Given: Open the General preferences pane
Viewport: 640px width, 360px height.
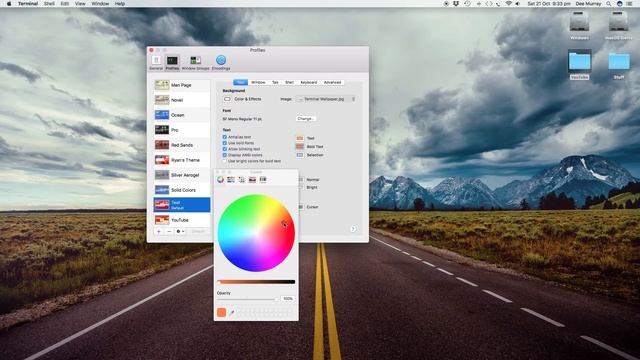Looking at the screenshot, I should click(156, 62).
